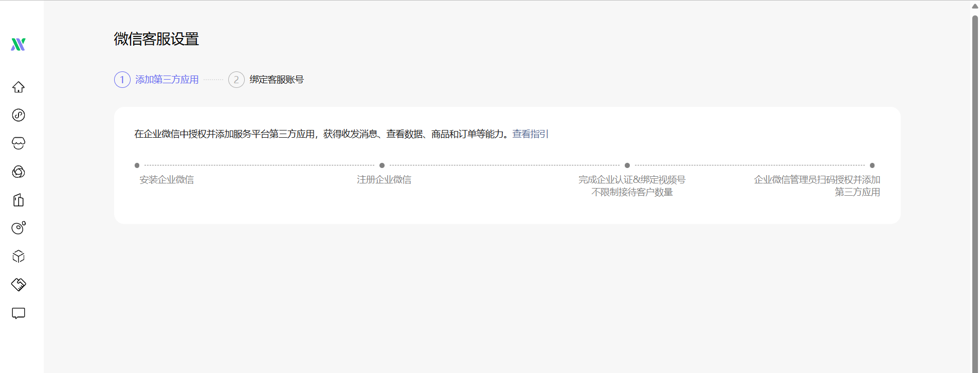
Task: Click the timeline dot above 注册企业微信
Action: 382,165
